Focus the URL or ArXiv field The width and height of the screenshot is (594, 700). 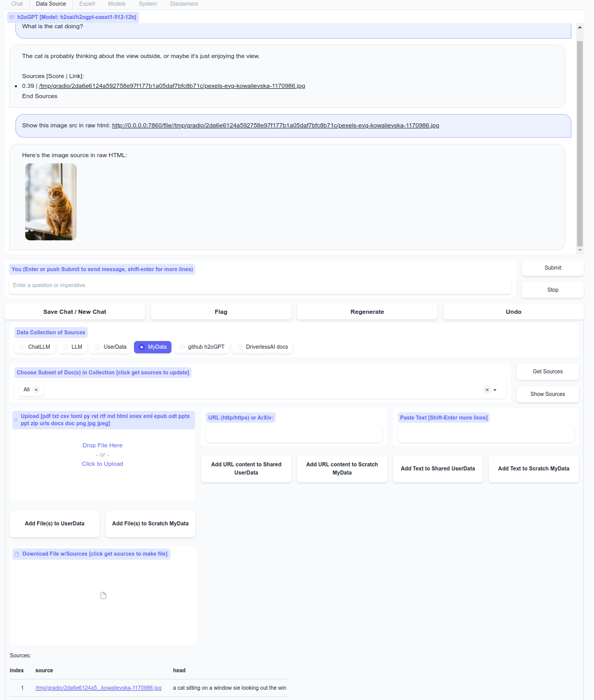pos(294,434)
